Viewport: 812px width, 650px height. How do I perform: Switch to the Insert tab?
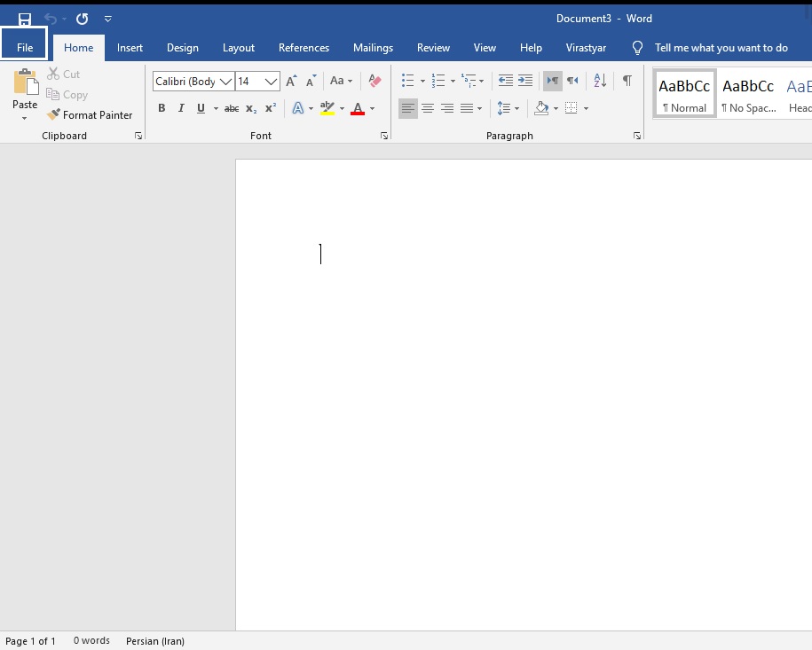130,48
